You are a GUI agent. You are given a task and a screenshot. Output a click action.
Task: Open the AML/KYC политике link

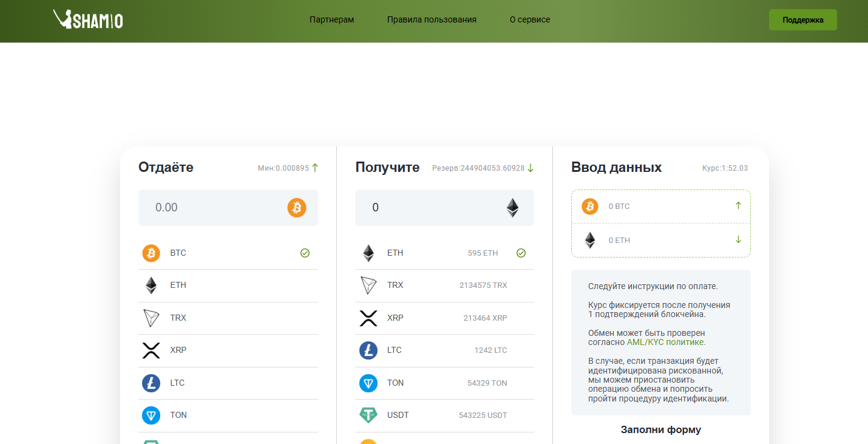click(665, 342)
